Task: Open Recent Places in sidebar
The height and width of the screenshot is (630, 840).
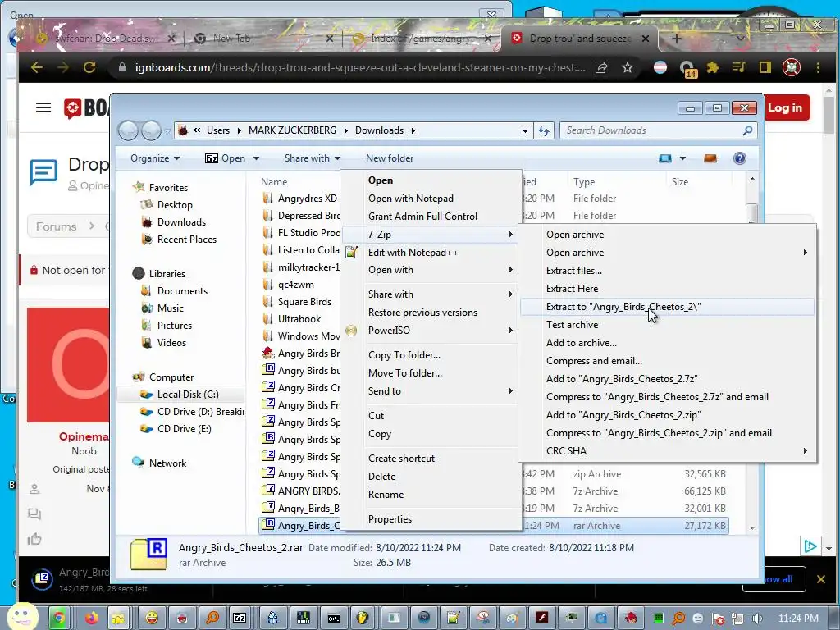Action: (186, 240)
